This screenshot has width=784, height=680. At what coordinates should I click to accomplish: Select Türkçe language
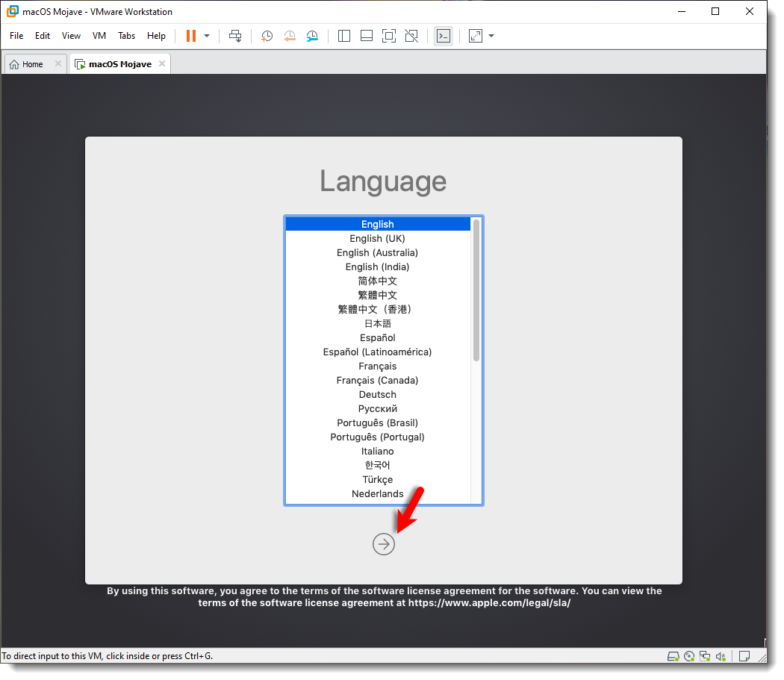(378, 480)
